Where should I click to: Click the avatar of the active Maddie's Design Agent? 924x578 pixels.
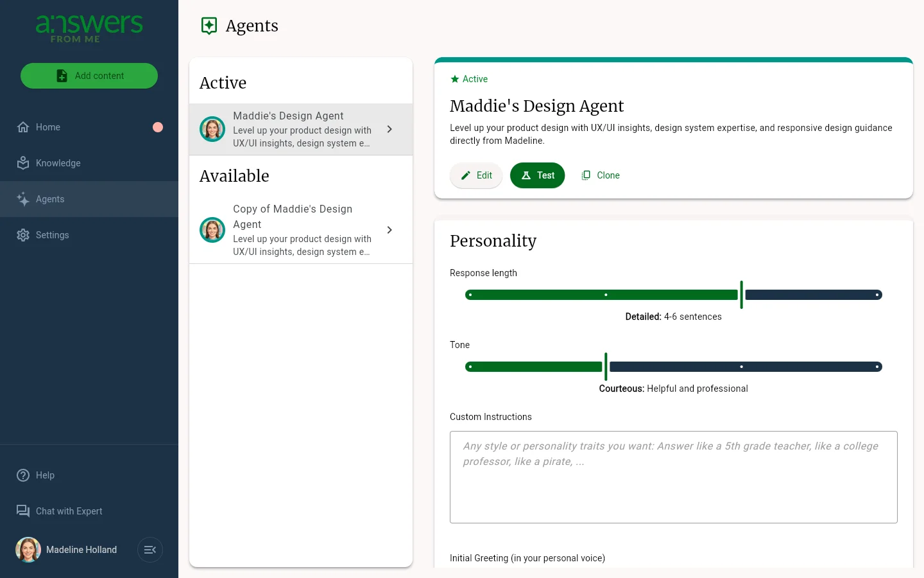(212, 129)
